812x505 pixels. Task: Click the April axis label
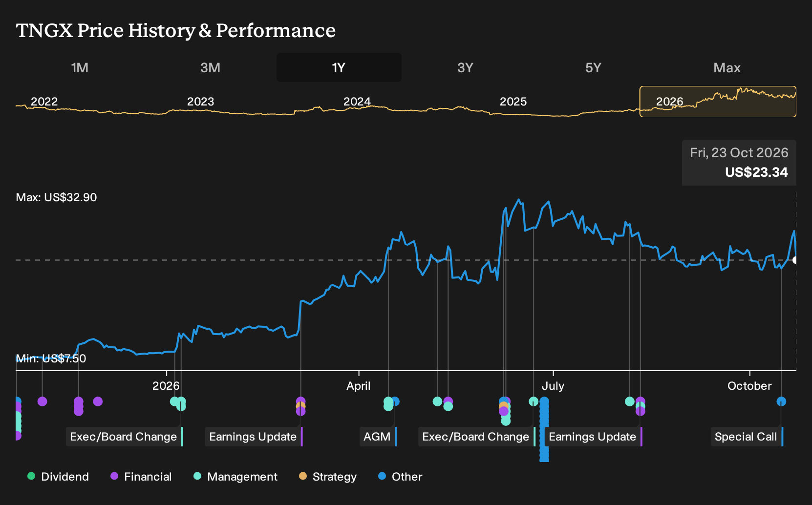[359, 386]
